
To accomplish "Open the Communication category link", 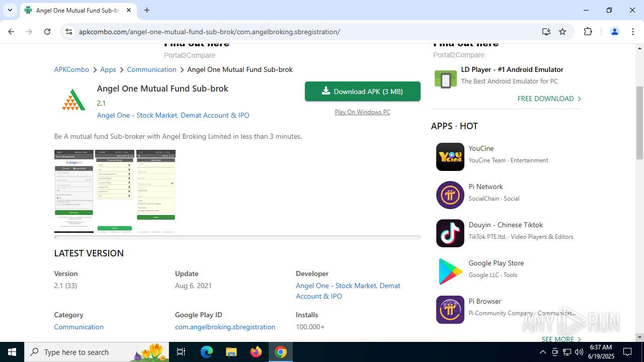I will tap(79, 327).
